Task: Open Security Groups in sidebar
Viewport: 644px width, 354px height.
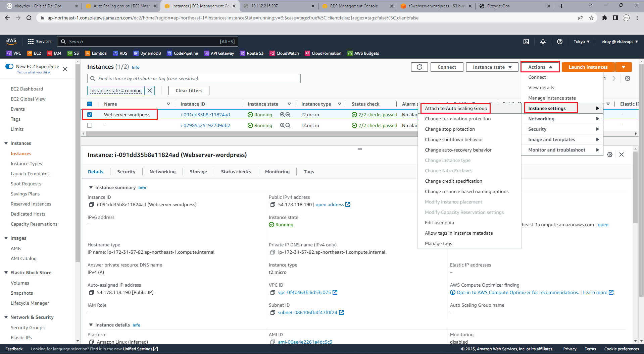Action: pyautogui.click(x=28, y=328)
